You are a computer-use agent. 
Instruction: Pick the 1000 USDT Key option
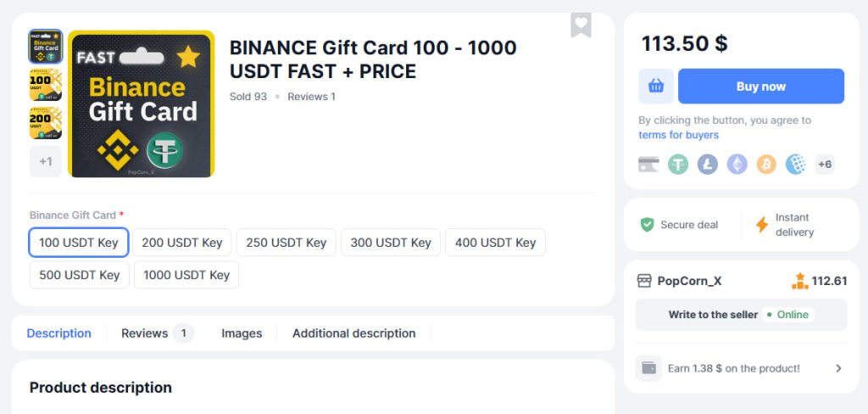click(186, 275)
